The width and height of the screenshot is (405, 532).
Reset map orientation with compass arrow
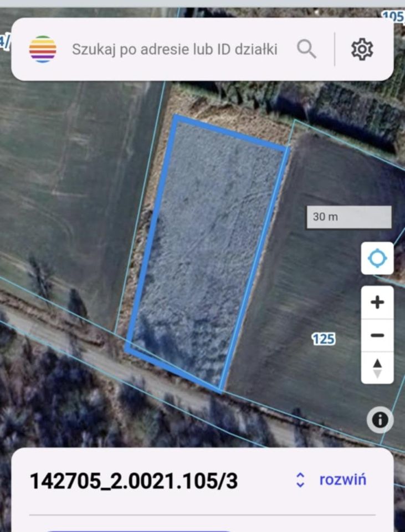coord(377,368)
